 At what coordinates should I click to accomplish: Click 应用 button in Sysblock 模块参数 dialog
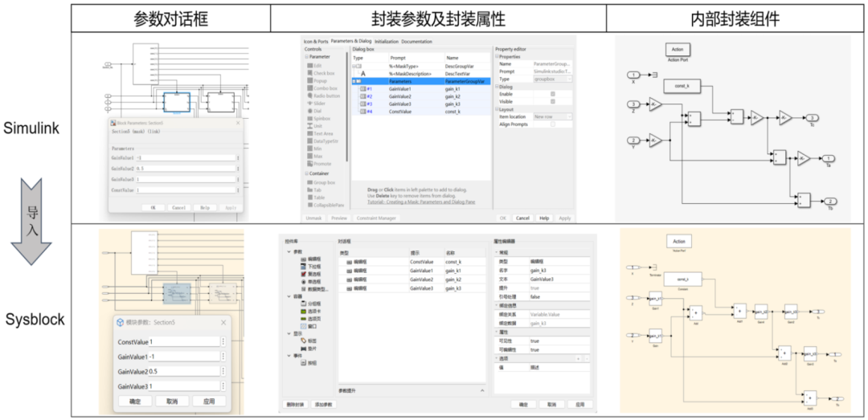tap(209, 402)
